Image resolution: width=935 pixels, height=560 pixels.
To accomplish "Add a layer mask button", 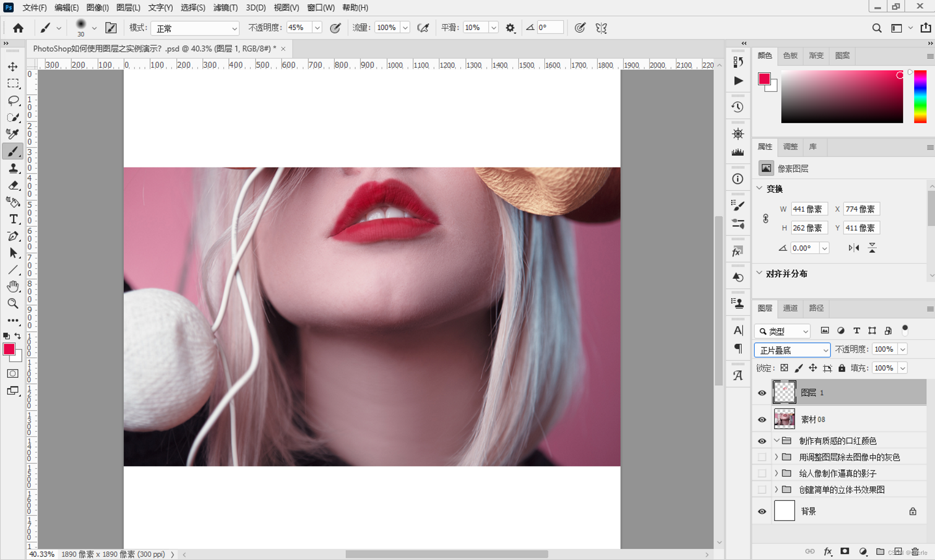I will click(x=845, y=552).
